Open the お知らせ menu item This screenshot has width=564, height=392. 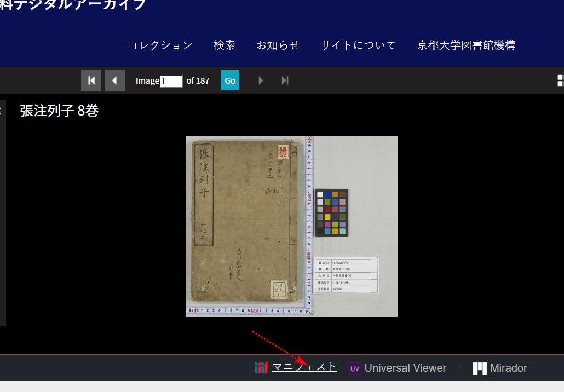[278, 45]
